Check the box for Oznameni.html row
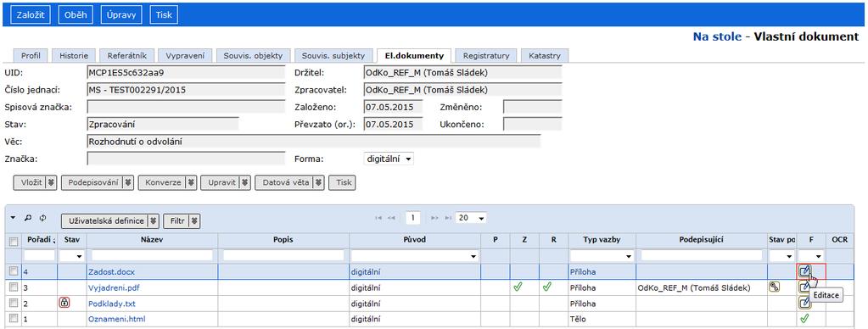Image resolution: width=868 pixels, height=329 pixels. pyautogui.click(x=14, y=319)
